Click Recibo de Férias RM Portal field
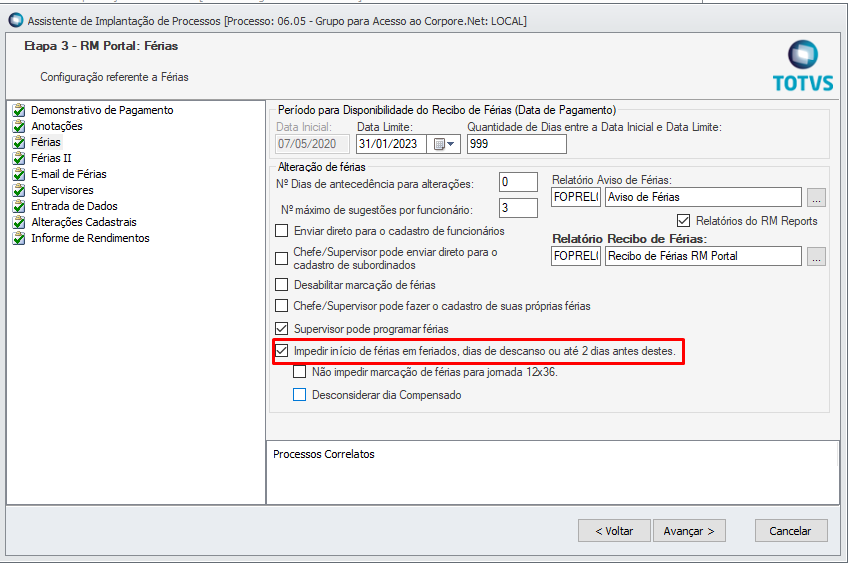Viewport: 850px width, 568px height. (x=703, y=256)
